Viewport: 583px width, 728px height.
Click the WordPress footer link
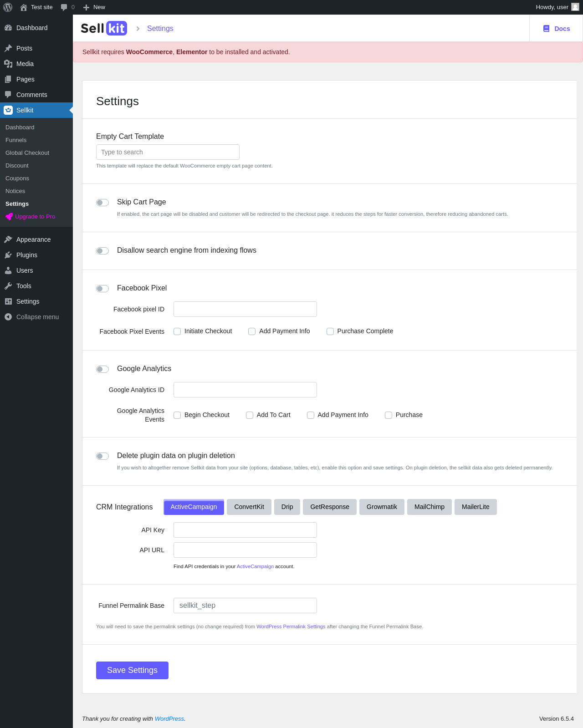pyautogui.click(x=169, y=718)
